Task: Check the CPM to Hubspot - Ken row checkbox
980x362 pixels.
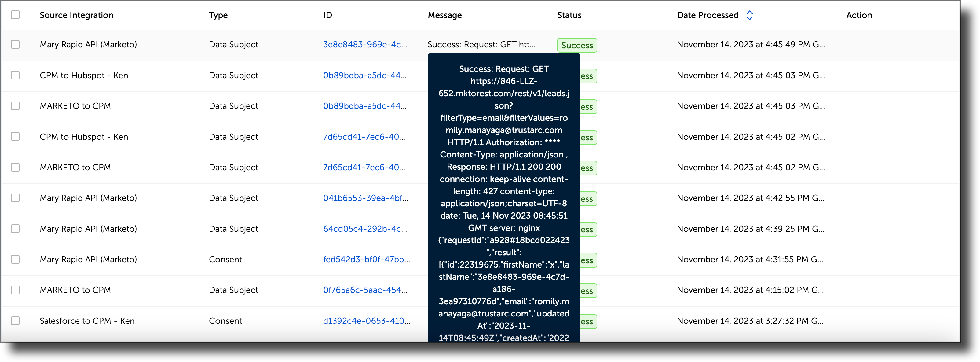Action: pyautogui.click(x=15, y=76)
